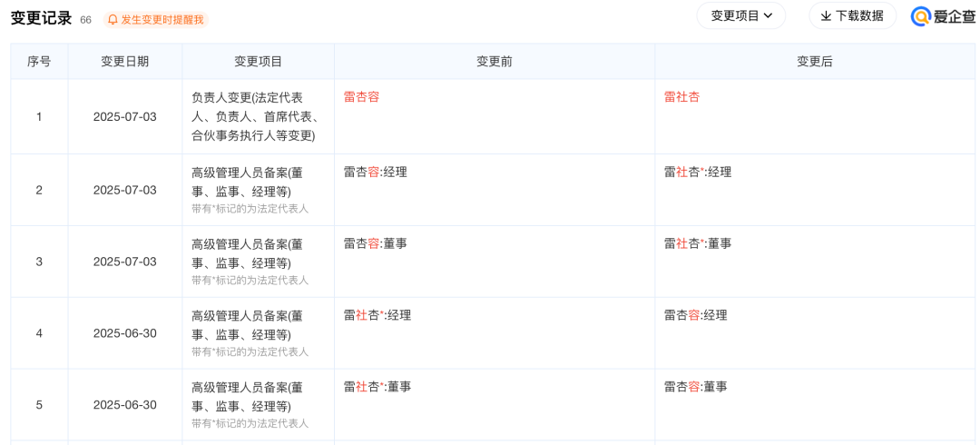The image size is (980, 445).
Task: Select the 2025-06-30 date in row 4
Action: point(124,333)
